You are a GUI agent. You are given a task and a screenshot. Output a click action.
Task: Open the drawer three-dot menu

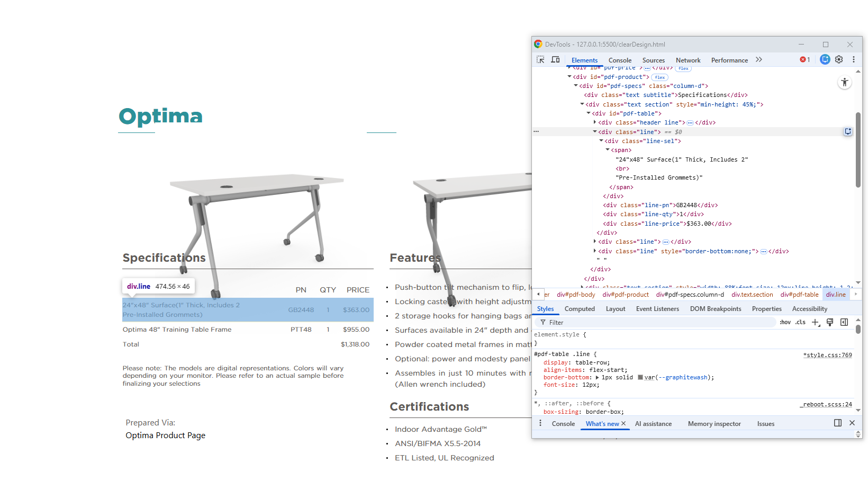540,423
